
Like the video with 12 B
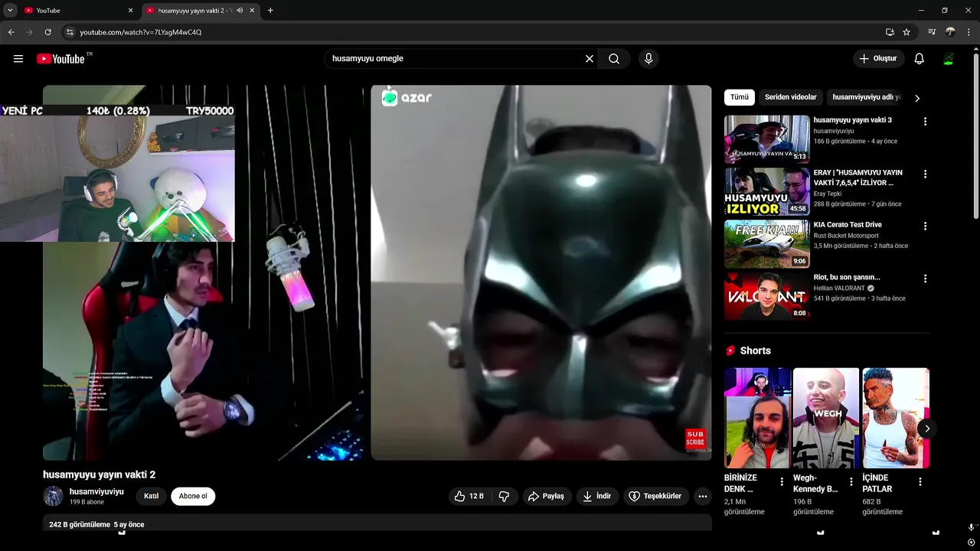469,496
